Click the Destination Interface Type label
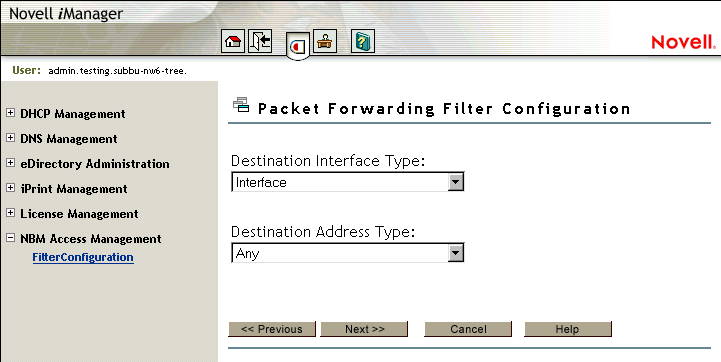 click(328, 161)
